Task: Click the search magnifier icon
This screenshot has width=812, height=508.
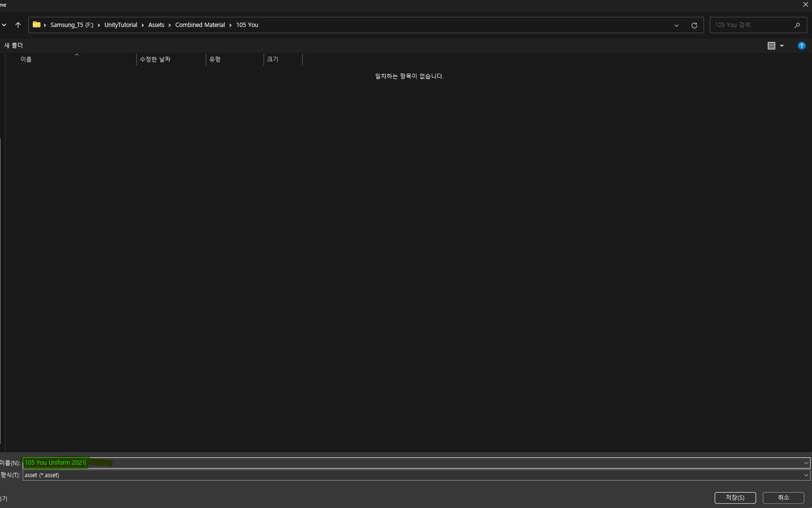Action: click(x=796, y=25)
